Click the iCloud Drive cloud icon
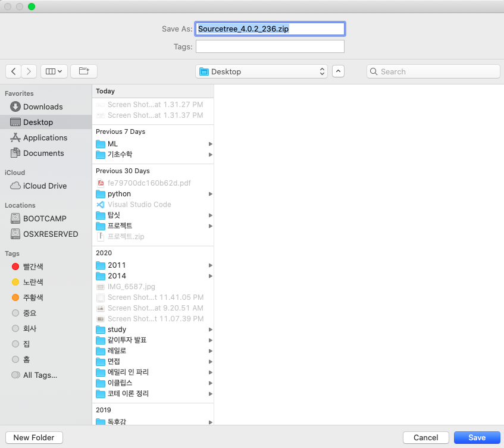 tap(15, 186)
